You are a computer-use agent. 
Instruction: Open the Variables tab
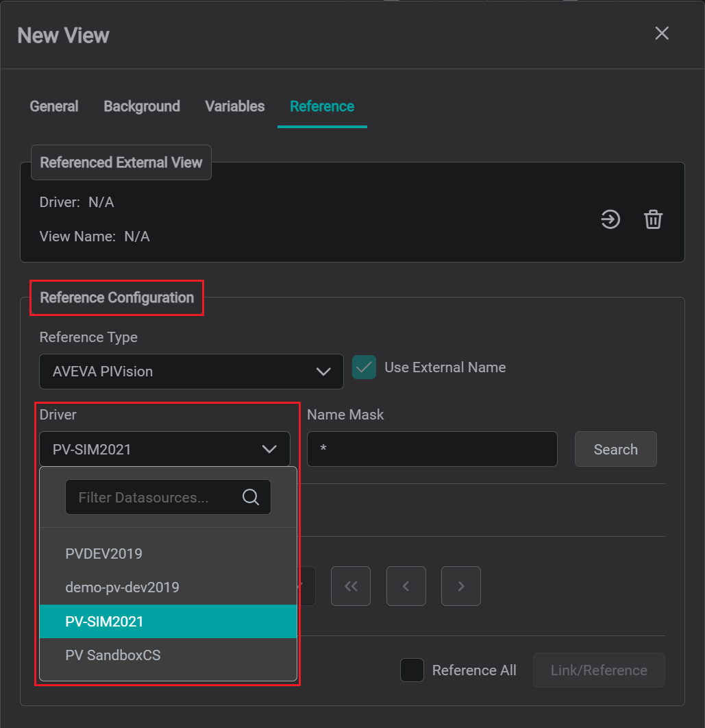(235, 106)
